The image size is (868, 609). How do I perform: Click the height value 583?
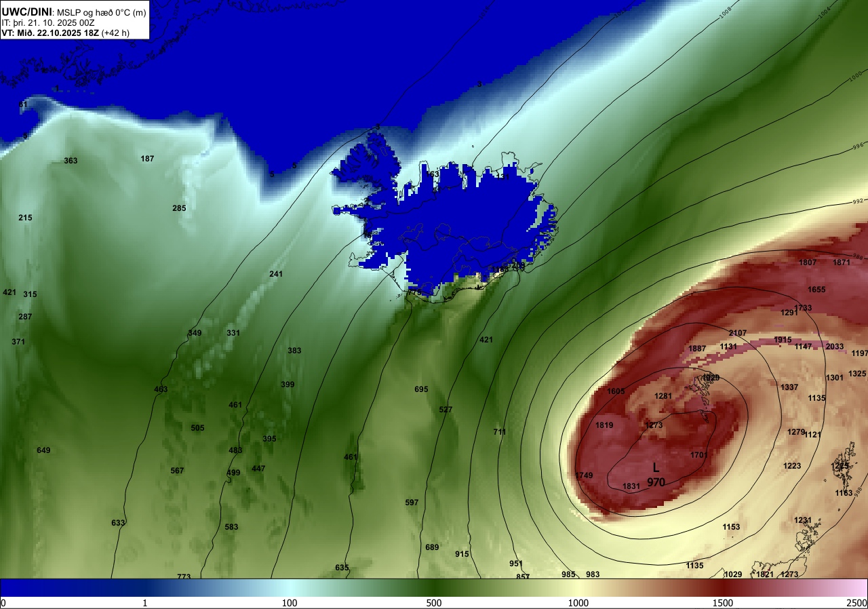pos(231,527)
